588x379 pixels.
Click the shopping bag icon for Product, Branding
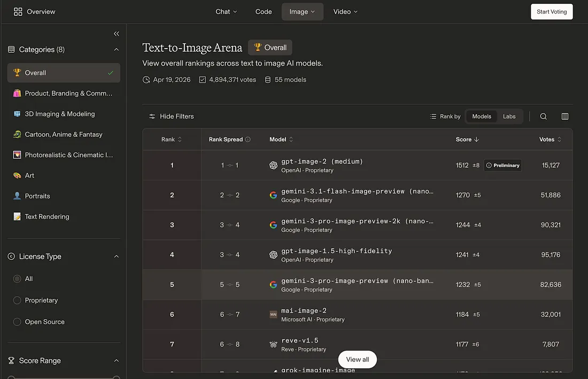pyautogui.click(x=17, y=94)
